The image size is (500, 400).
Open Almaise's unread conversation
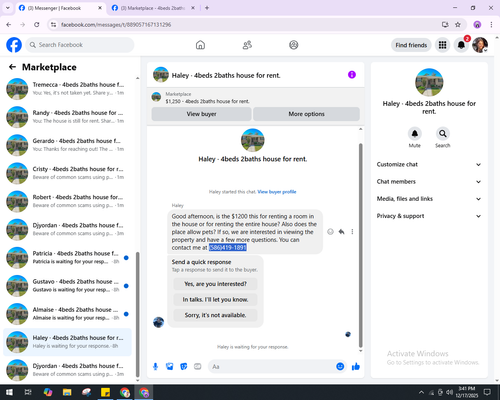tap(67, 314)
